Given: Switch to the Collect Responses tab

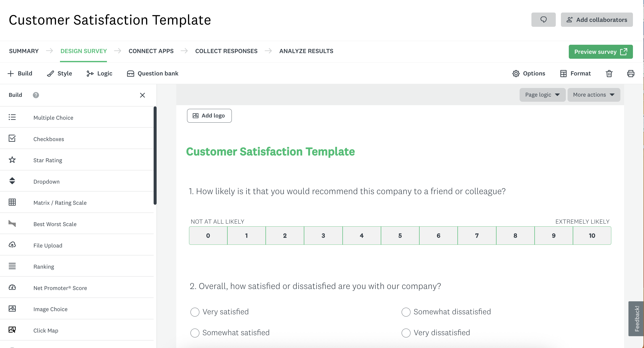Looking at the screenshot, I should pos(226,51).
